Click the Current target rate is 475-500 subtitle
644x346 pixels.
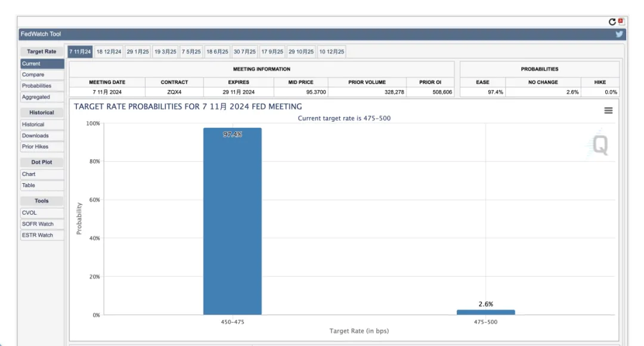344,118
